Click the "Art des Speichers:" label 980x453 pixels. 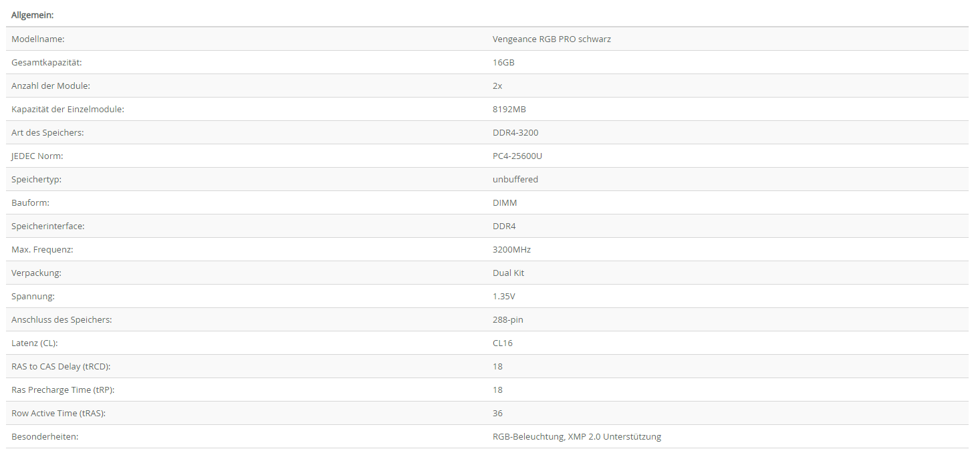point(47,133)
